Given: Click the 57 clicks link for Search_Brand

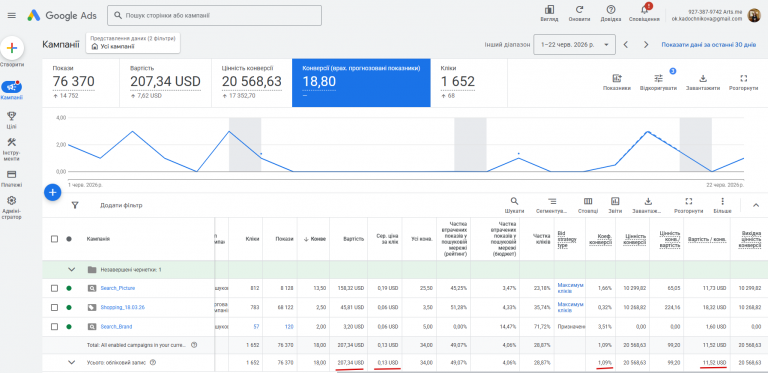Looking at the screenshot, I should (256, 326).
